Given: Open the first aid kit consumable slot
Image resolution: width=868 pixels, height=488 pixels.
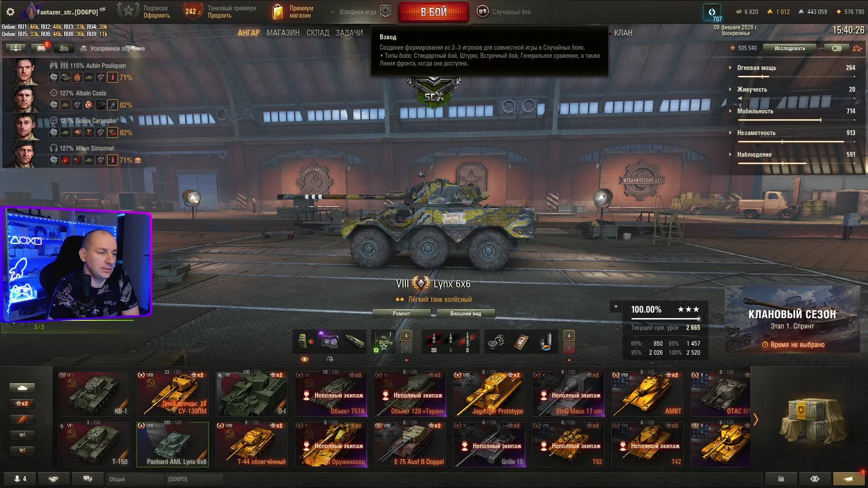Looking at the screenshot, I should coord(521,341).
